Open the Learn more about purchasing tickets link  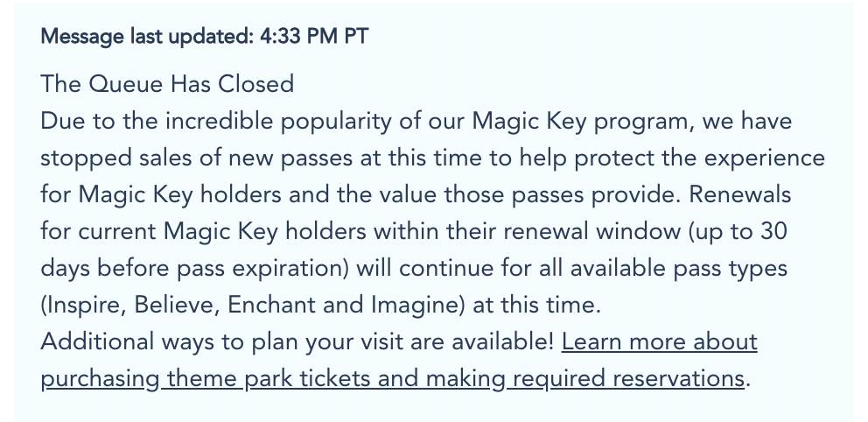click(x=659, y=341)
